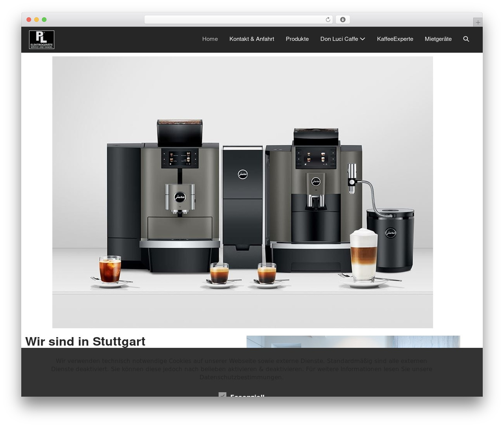Click the PL Elektrogeräte logo

pos(41,39)
